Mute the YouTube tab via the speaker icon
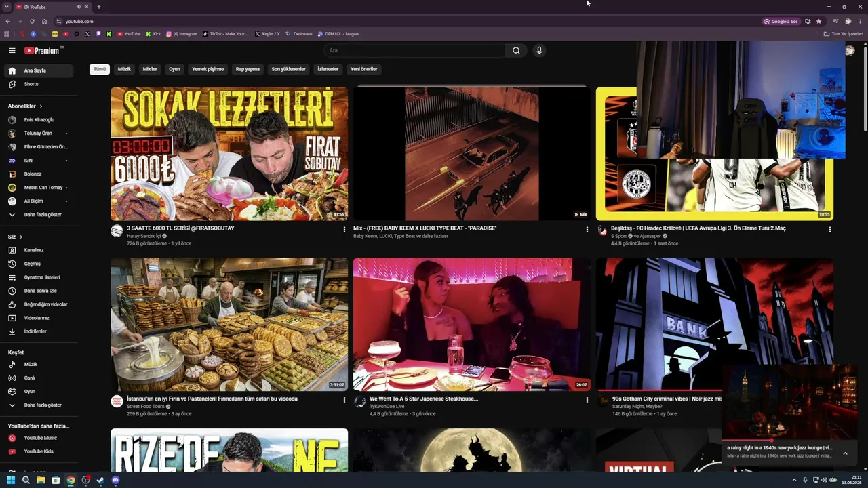 pos(78,7)
